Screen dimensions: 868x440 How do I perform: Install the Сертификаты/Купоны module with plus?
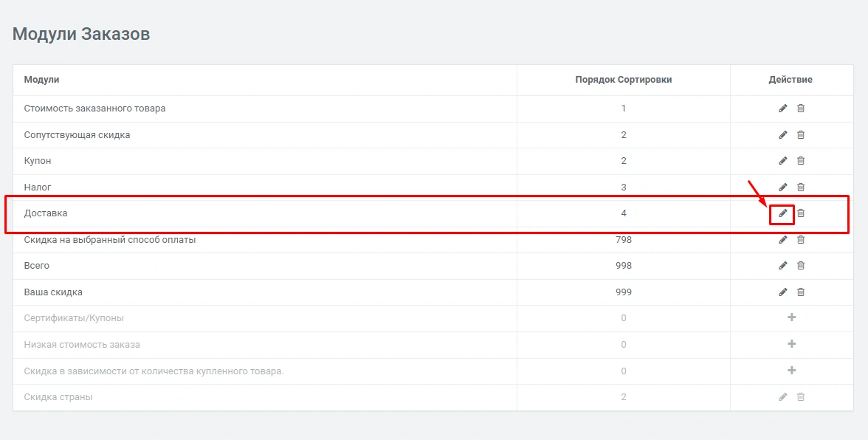[792, 317]
